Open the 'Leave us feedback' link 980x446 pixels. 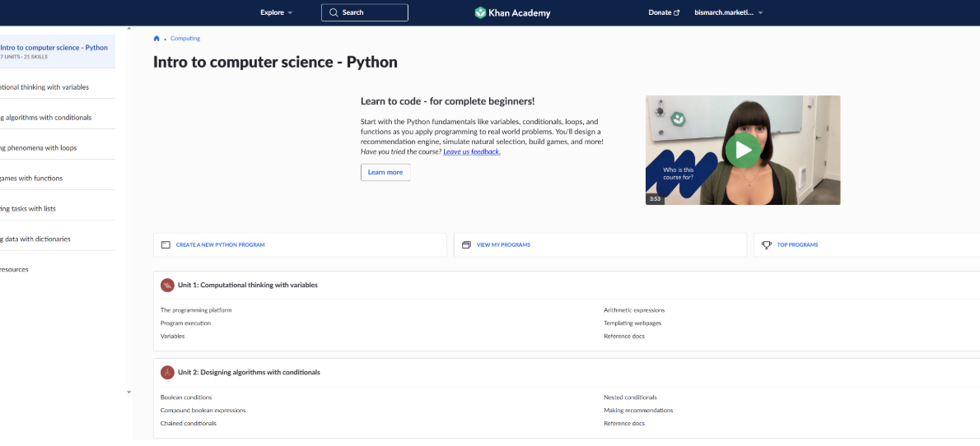tap(472, 152)
